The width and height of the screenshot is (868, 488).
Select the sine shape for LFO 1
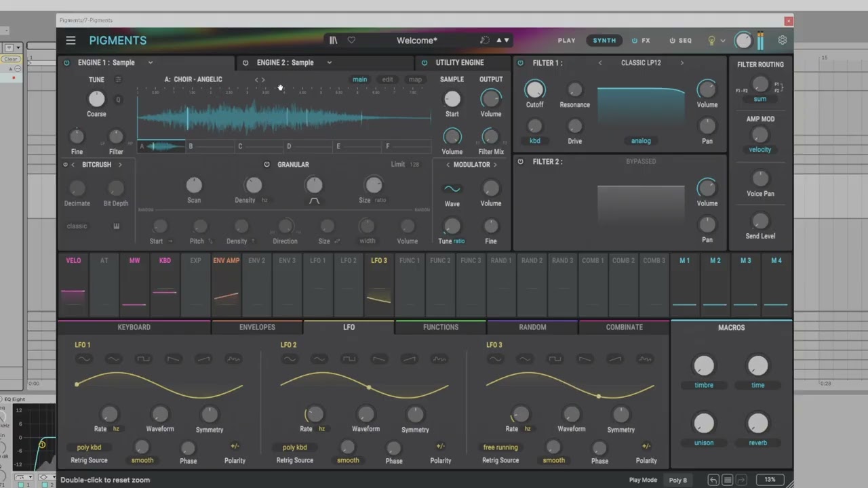[83, 359]
